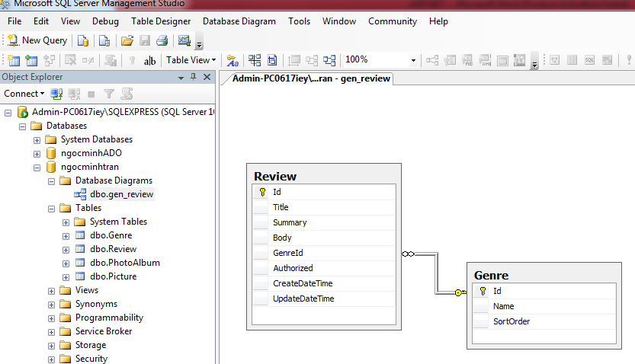Viewport: 635px width, 364px height.
Task: Click the relationships icon right of zoom box
Action: 431,60
